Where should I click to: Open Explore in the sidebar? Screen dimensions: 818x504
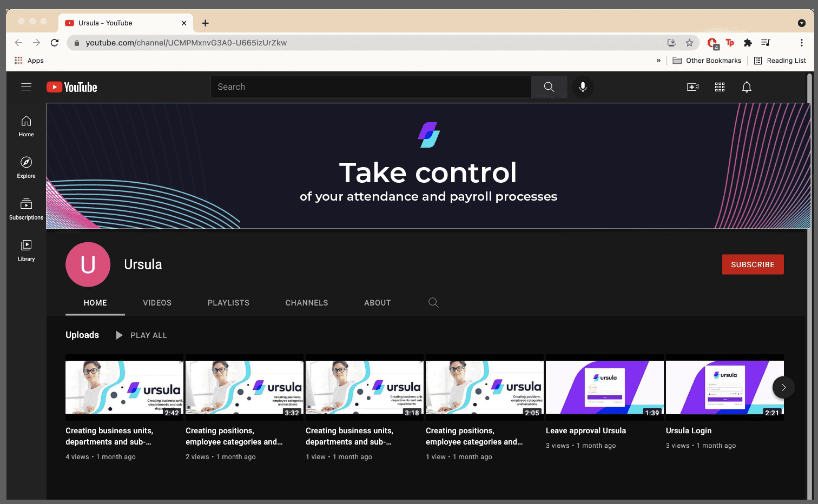click(26, 168)
